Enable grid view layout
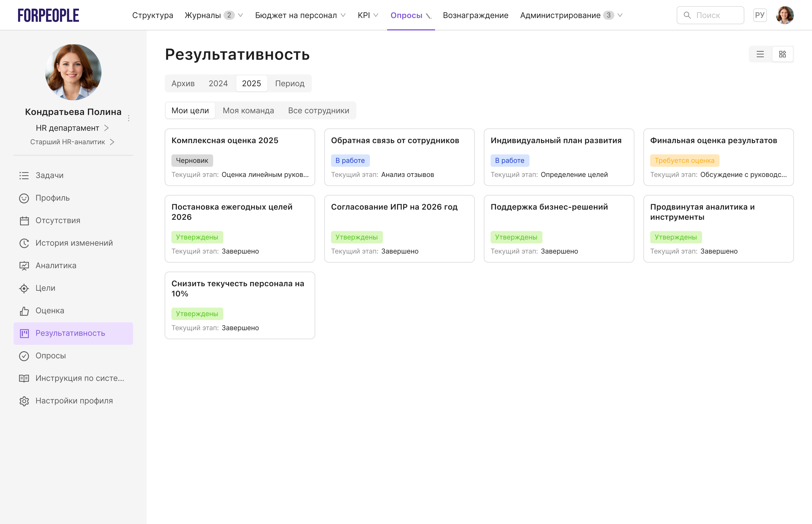The height and width of the screenshot is (524, 812). point(783,54)
